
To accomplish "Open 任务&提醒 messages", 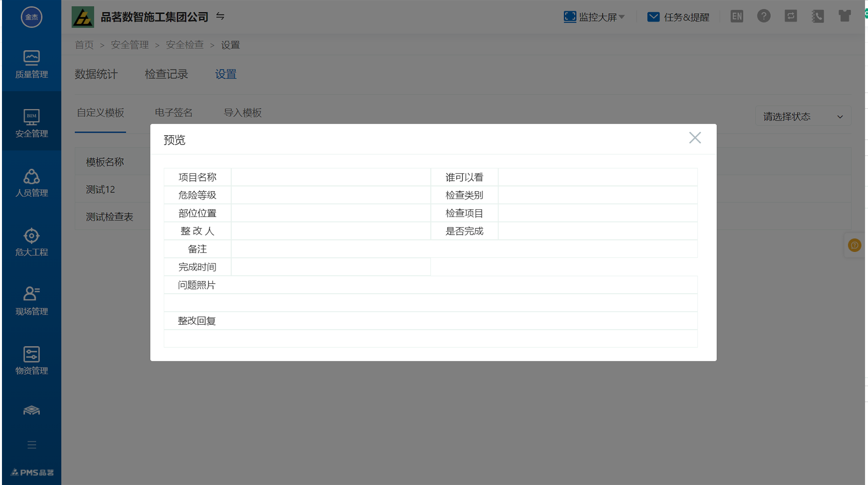I will pos(678,17).
